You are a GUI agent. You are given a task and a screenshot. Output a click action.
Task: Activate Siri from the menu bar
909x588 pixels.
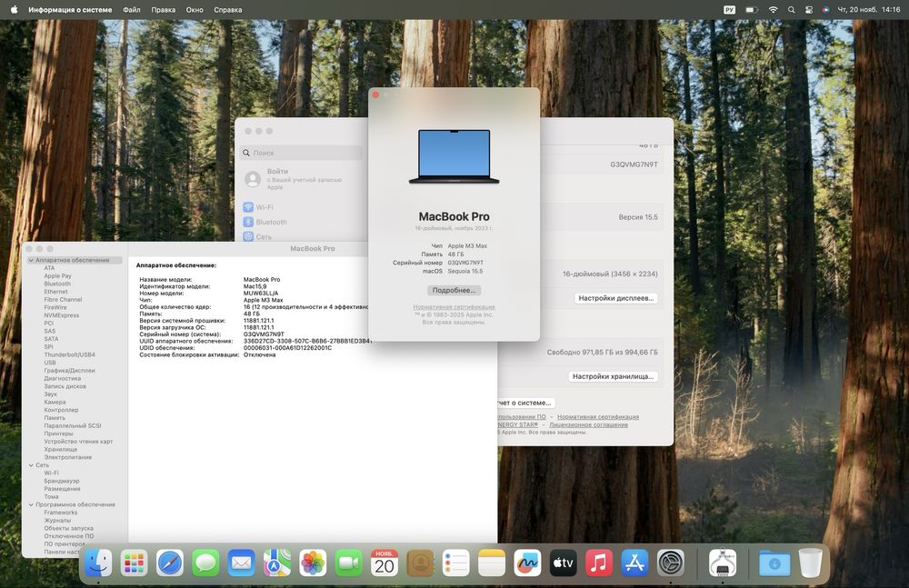(826, 9)
